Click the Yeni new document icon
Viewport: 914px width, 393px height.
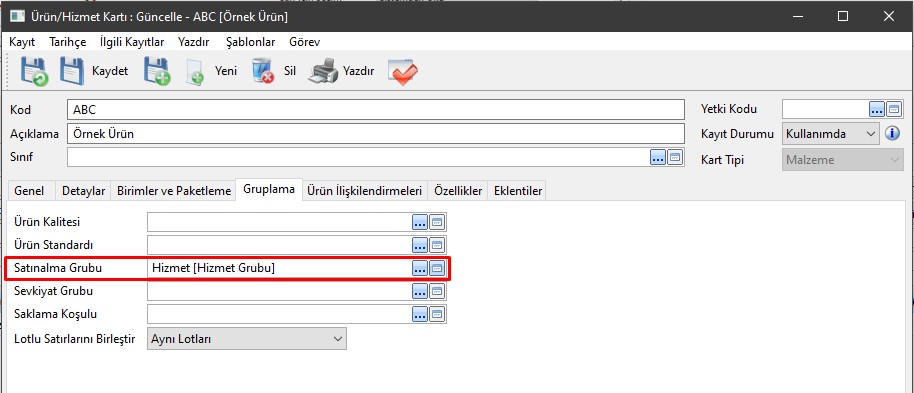pyautogui.click(x=195, y=72)
